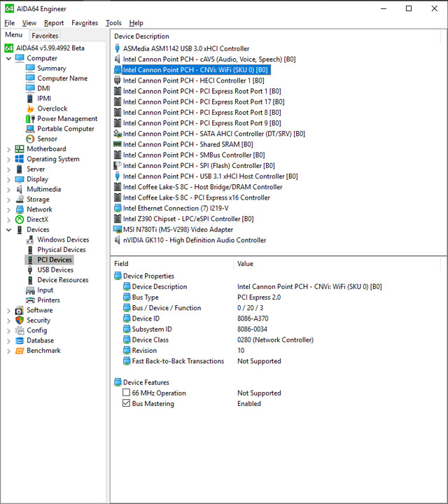This screenshot has width=448, height=504.
Task: Click the Windows Devices icon
Action: [x=30, y=240]
